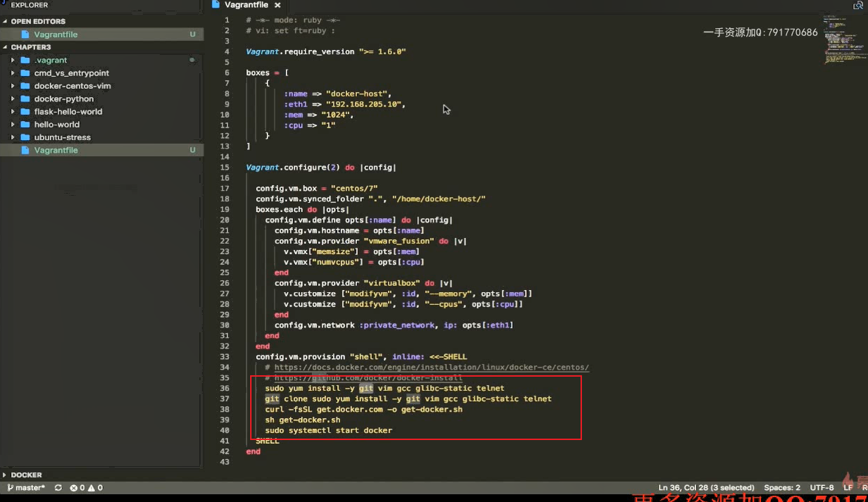The width and height of the screenshot is (868, 502).
Task: Click the synchronize changes icon in the status bar
Action: (x=58, y=487)
